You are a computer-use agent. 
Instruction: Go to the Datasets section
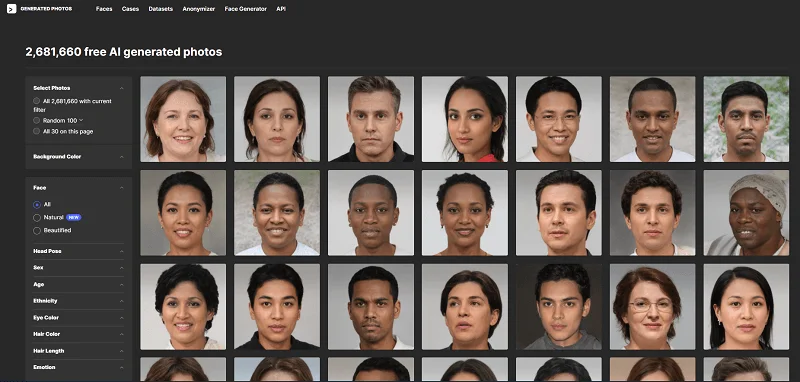pos(160,9)
